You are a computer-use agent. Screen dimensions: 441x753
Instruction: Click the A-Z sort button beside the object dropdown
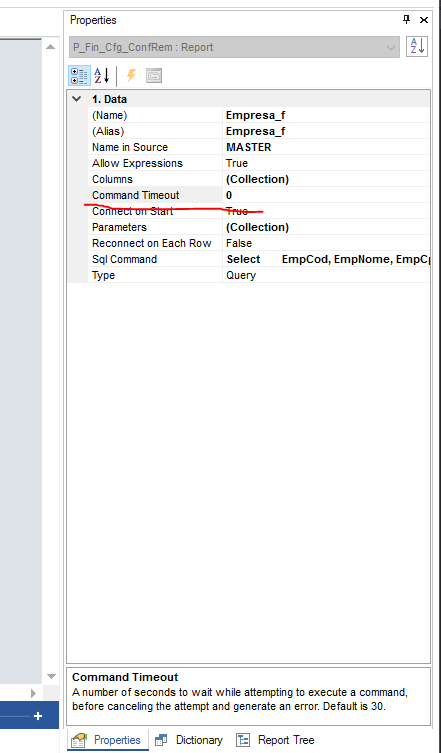point(416,47)
